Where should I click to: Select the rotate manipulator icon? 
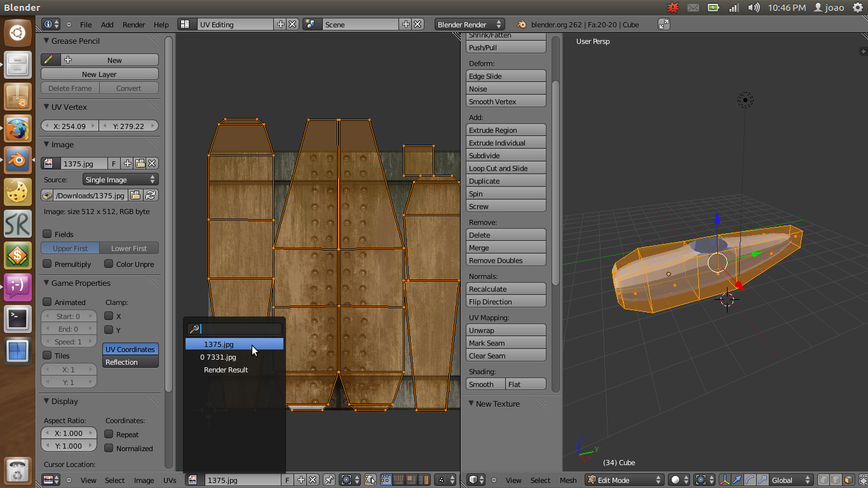point(749,480)
